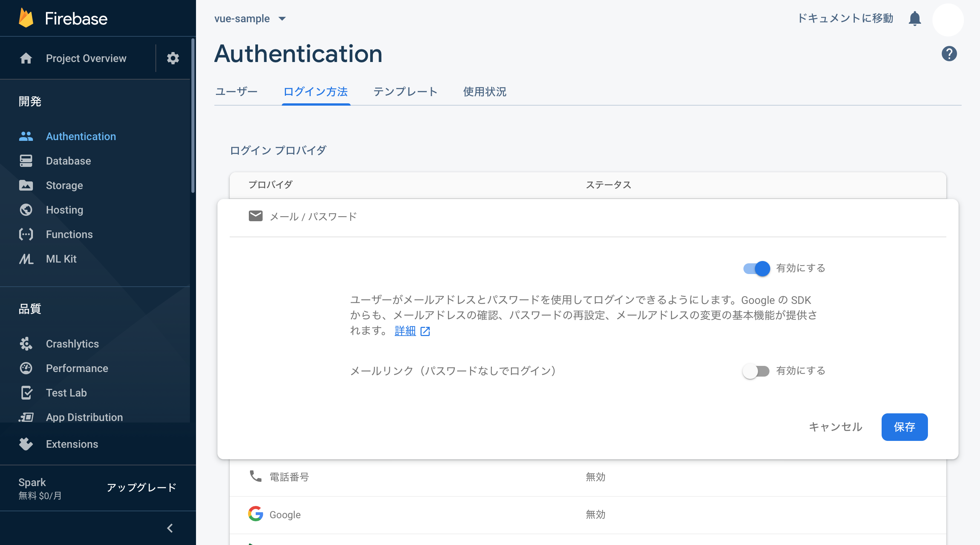This screenshot has height=545, width=980.
Task: Click the notifications bell icon
Action: pos(915,18)
